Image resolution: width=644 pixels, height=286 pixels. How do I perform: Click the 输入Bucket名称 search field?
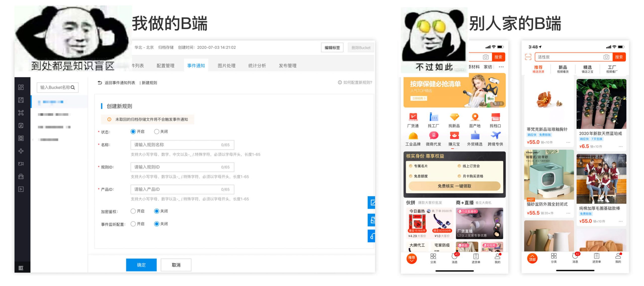coord(57,87)
